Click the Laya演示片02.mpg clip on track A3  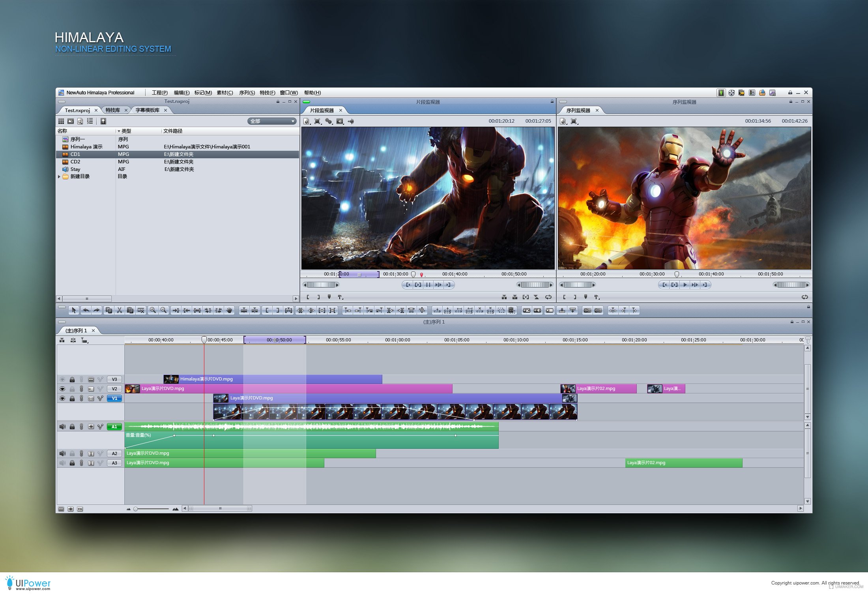point(684,463)
